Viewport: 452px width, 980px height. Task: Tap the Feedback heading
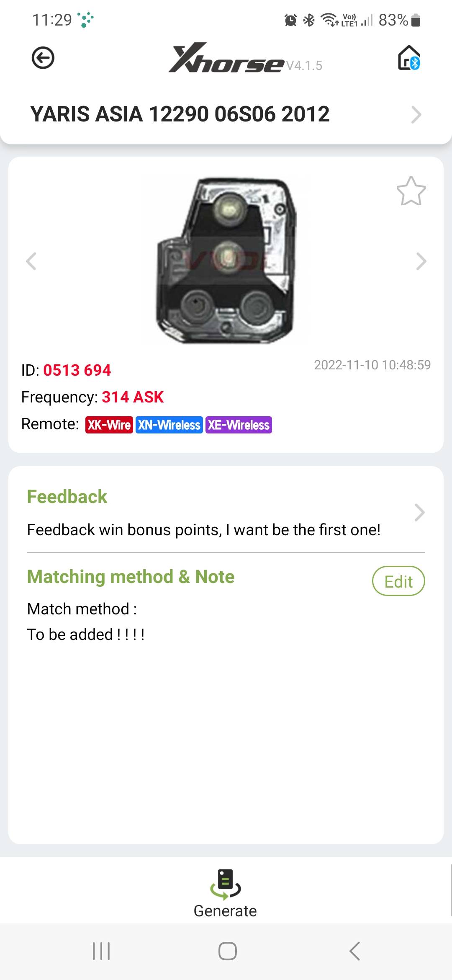coord(67,497)
